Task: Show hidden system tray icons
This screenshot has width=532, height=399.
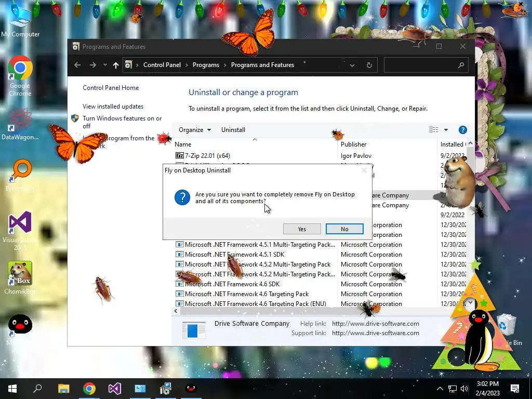Action: click(440, 389)
